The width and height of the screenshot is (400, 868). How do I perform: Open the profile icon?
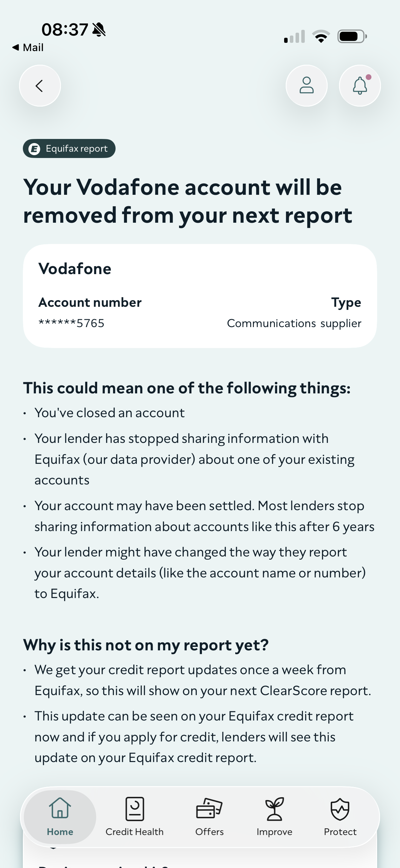[x=306, y=86]
